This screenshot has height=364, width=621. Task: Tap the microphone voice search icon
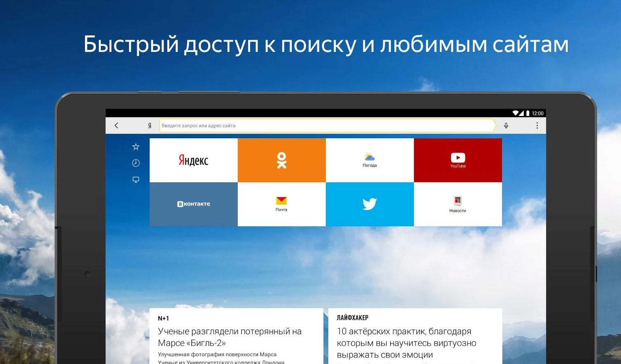click(x=506, y=125)
